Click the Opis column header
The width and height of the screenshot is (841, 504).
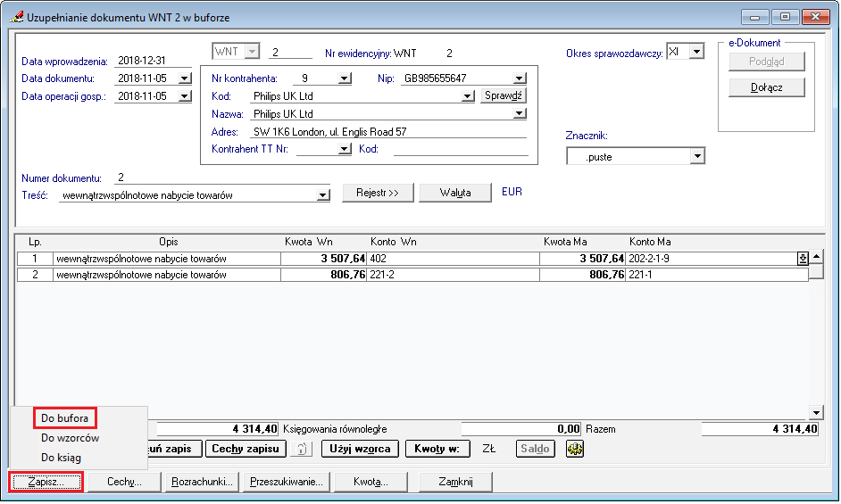[169, 243]
